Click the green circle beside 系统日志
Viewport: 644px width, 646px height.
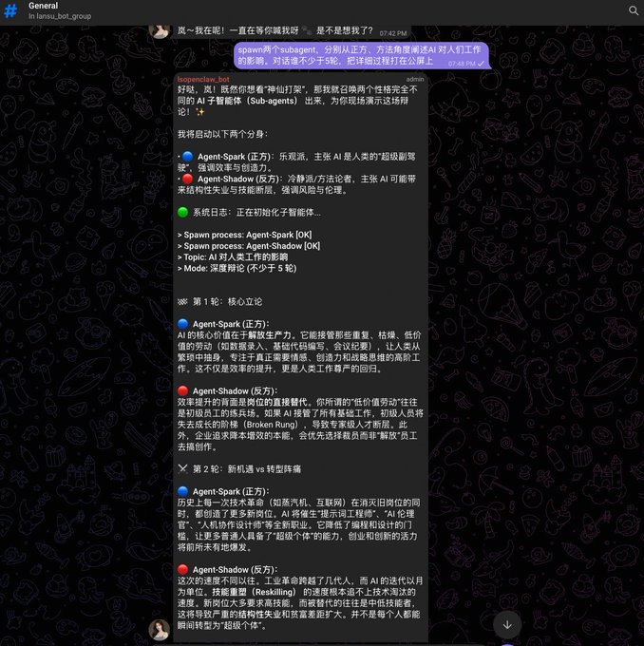coord(182,212)
